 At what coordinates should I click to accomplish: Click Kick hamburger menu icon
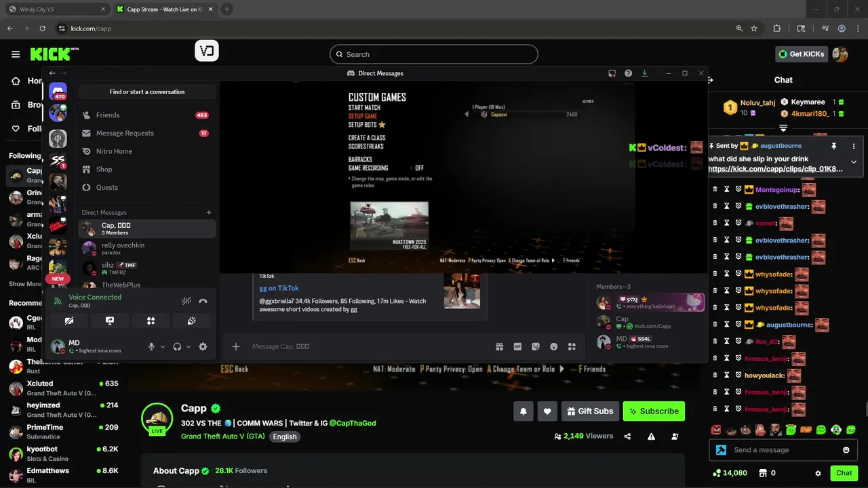pyautogui.click(x=16, y=54)
